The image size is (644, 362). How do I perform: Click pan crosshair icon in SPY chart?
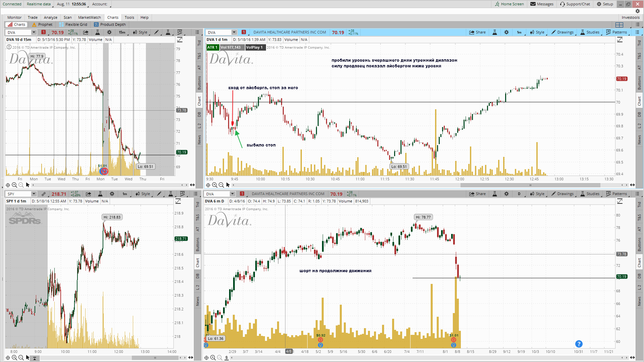(x=8, y=358)
